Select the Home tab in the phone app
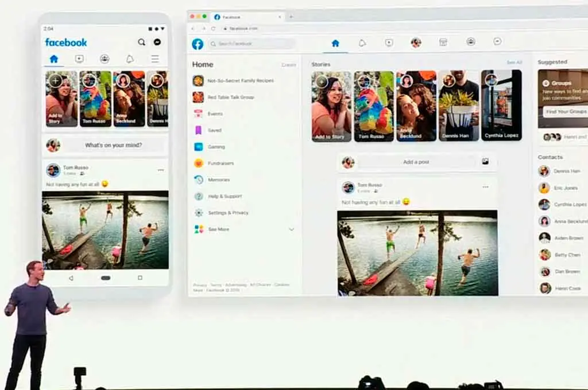588x390 pixels. [x=54, y=59]
